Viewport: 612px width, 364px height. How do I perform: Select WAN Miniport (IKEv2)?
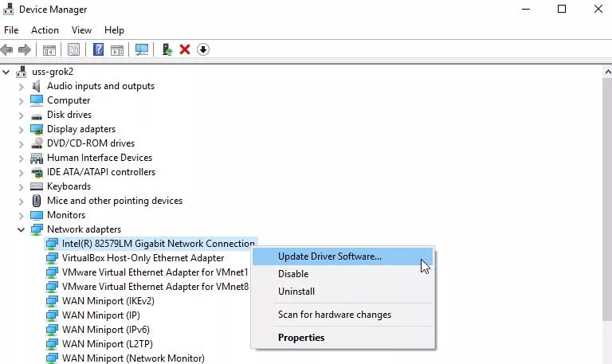click(x=108, y=301)
